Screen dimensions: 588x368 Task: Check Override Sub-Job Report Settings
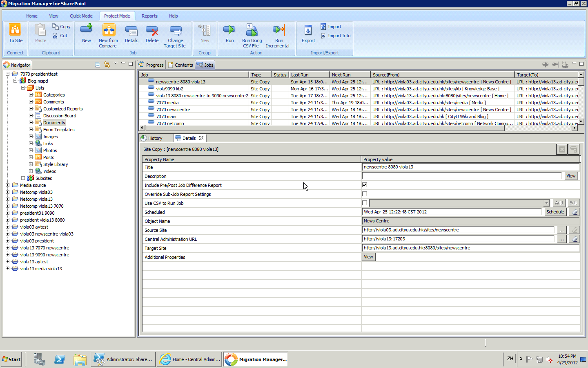coord(364,194)
